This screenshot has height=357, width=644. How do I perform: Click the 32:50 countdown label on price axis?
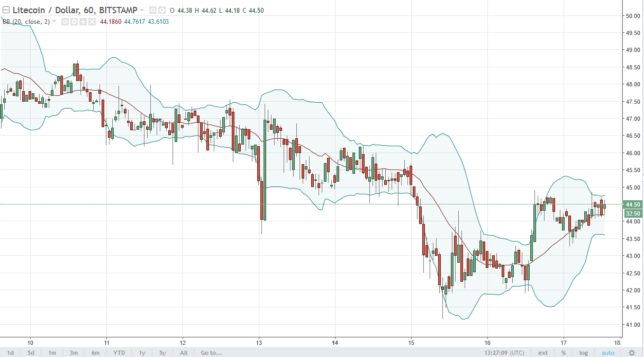click(x=633, y=213)
